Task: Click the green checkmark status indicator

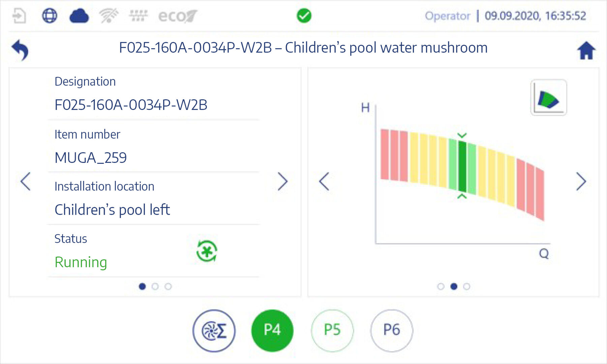Action: (x=304, y=16)
